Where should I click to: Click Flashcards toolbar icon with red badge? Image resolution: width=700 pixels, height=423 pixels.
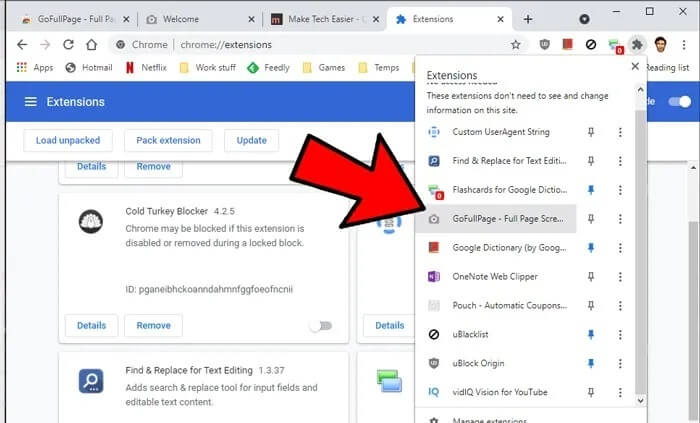[x=615, y=46]
